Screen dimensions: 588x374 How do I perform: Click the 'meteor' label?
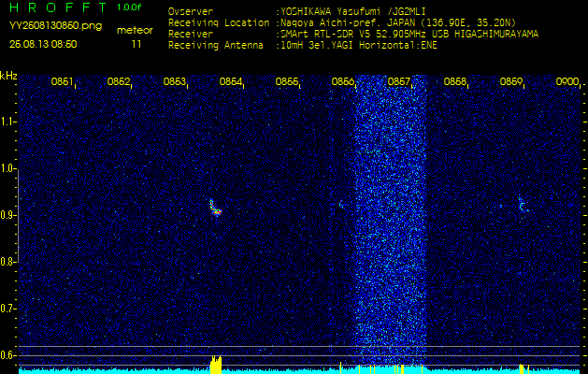click(x=135, y=31)
